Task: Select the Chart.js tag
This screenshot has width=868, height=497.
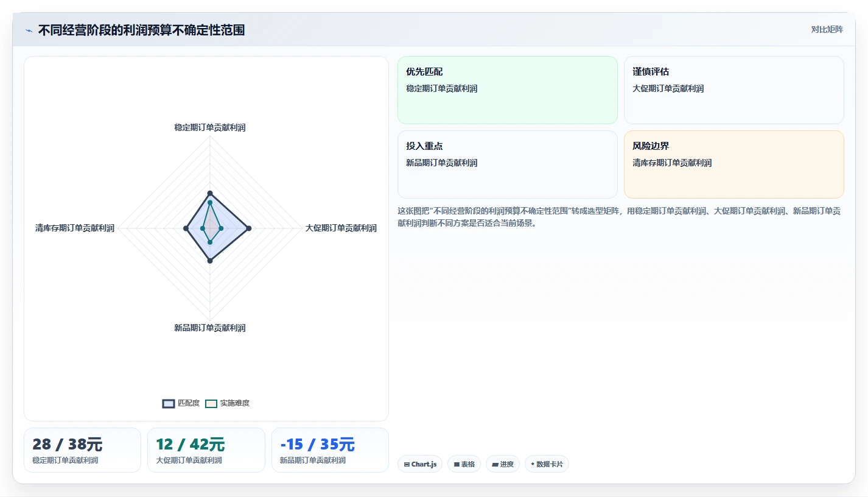Action: click(420, 464)
